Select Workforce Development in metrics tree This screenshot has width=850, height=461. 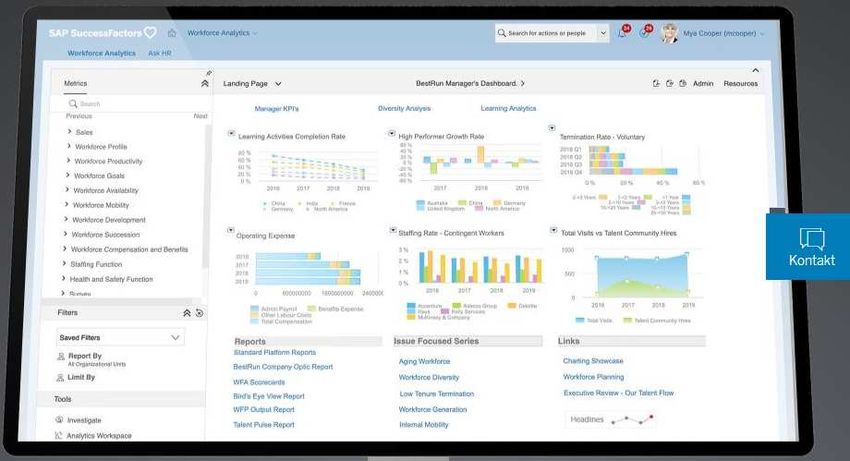coord(109,220)
